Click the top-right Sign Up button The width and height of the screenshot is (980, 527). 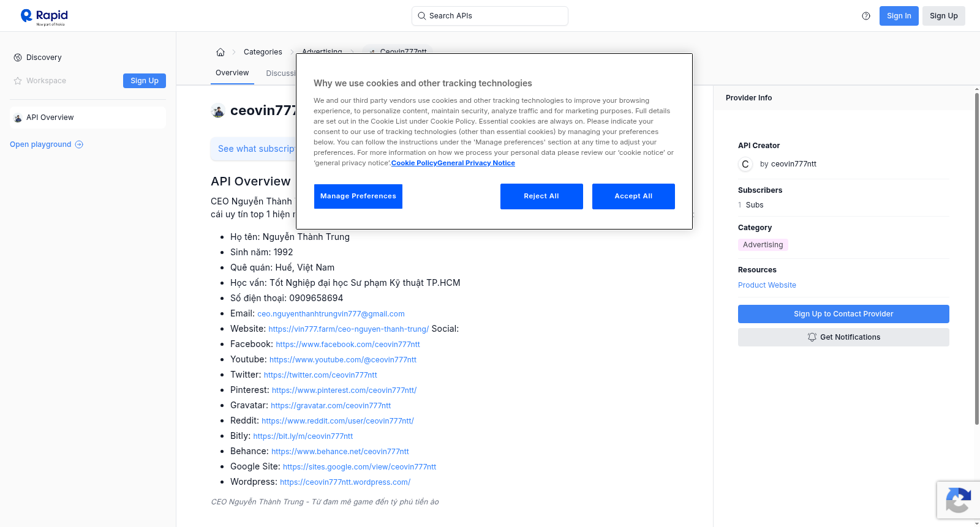click(x=944, y=16)
